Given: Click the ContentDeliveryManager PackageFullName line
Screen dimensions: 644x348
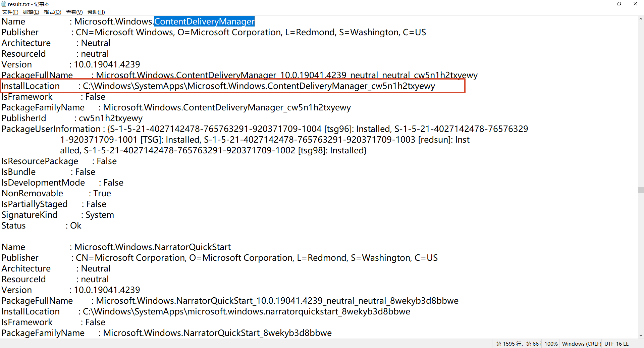Looking at the screenshot, I should 239,75.
